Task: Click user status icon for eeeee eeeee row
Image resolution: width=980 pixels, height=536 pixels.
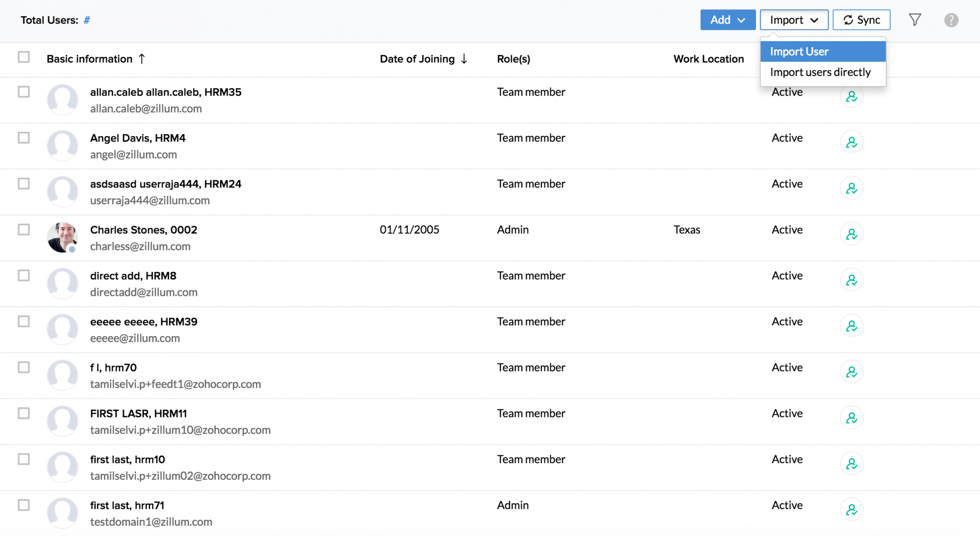Action: point(851,326)
